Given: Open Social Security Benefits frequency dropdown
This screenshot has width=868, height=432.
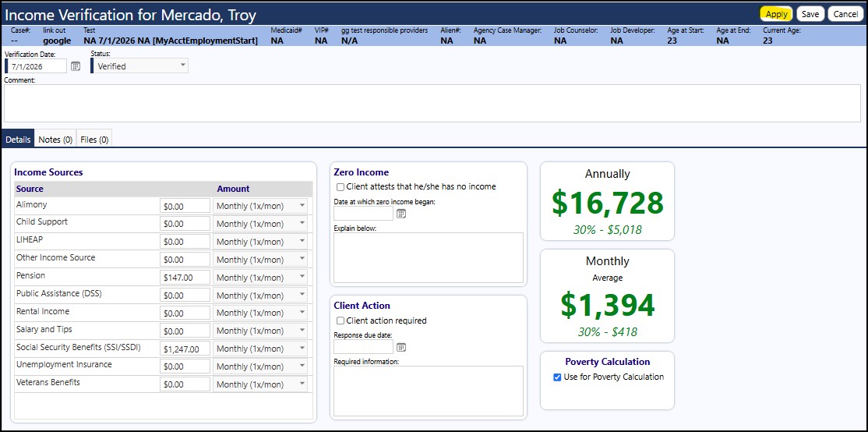Looking at the screenshot, I should tap(260, 349).
